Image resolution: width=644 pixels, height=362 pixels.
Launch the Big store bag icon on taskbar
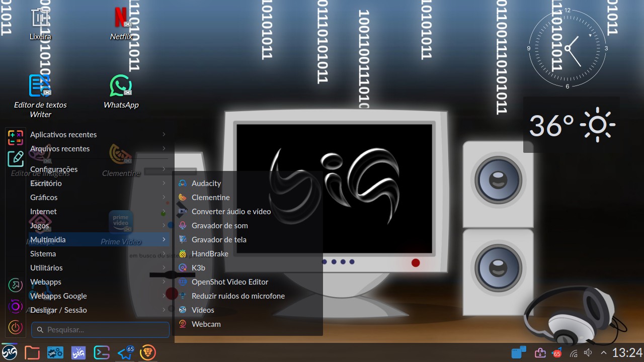click(78, 352)
